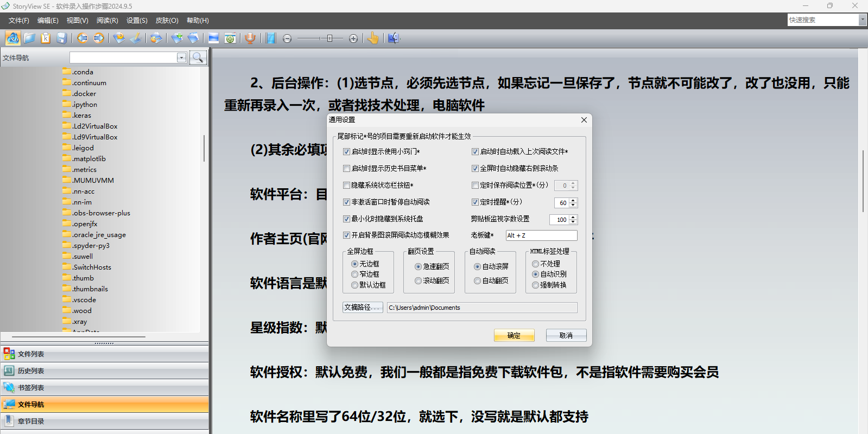Open the 编辑(E) menu
This screenshot has height=434, width=868.
pos(48,20)
